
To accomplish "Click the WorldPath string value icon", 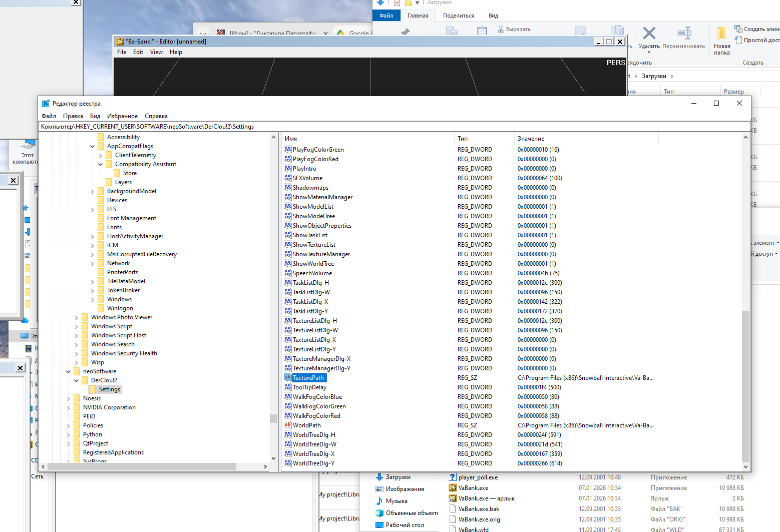I will tap(288, 425).
